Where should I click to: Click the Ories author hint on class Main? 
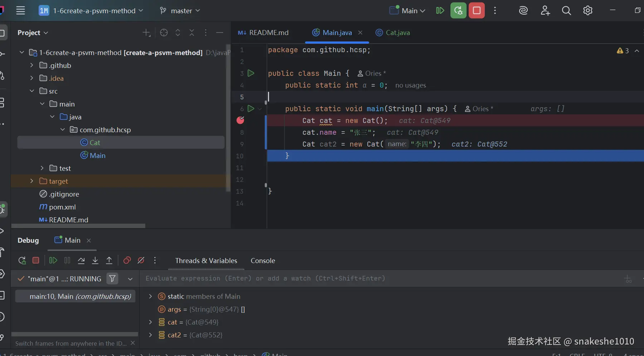click(372, 73)
